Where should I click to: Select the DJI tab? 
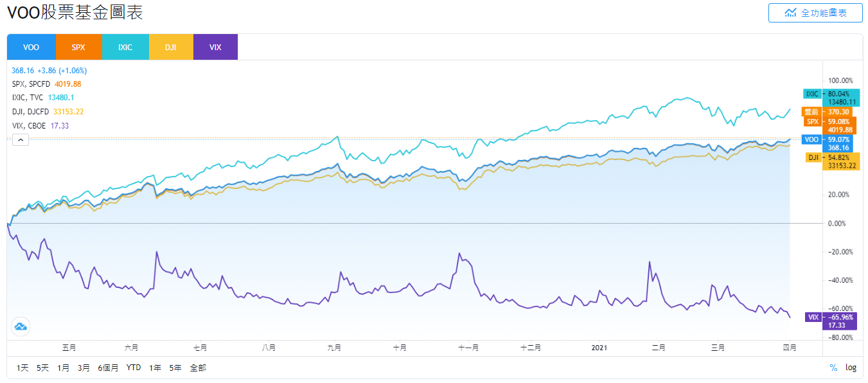coord(171,47)
